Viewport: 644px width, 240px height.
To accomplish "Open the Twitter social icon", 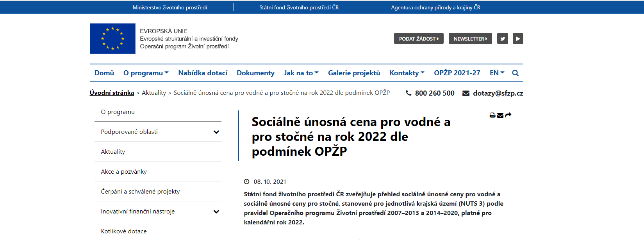I will coord(503,39).
